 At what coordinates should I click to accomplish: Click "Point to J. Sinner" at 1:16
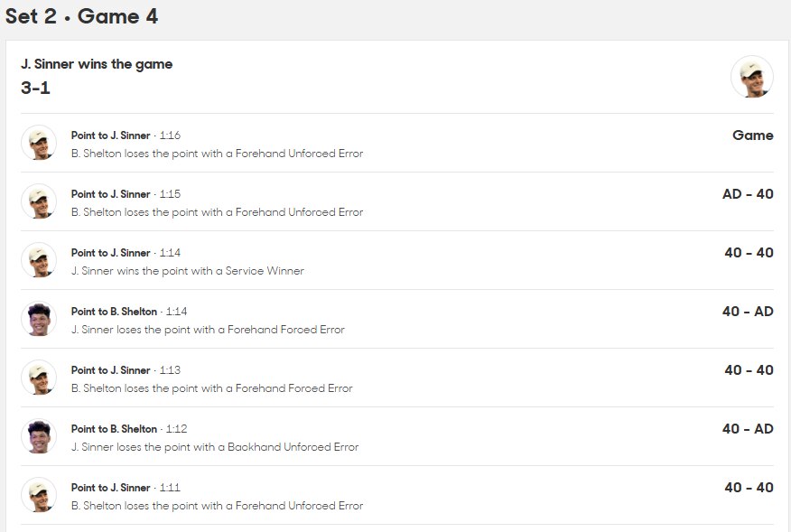point(111,135)
